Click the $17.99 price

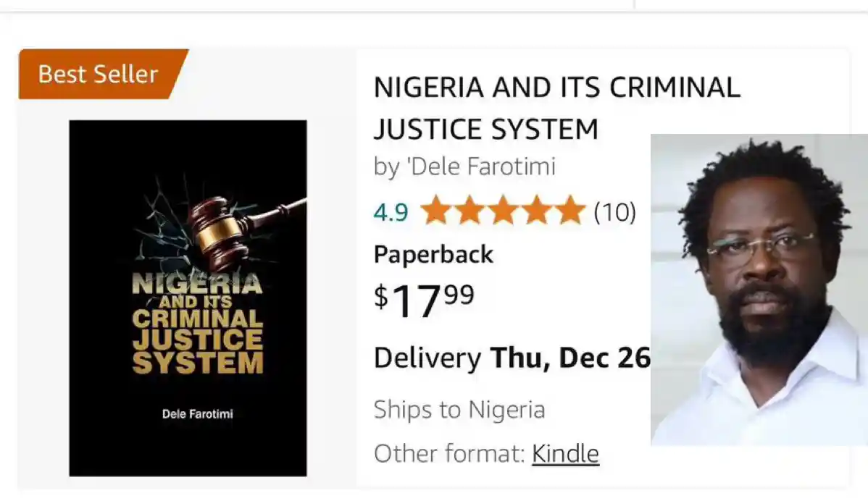tap(424, 298)
